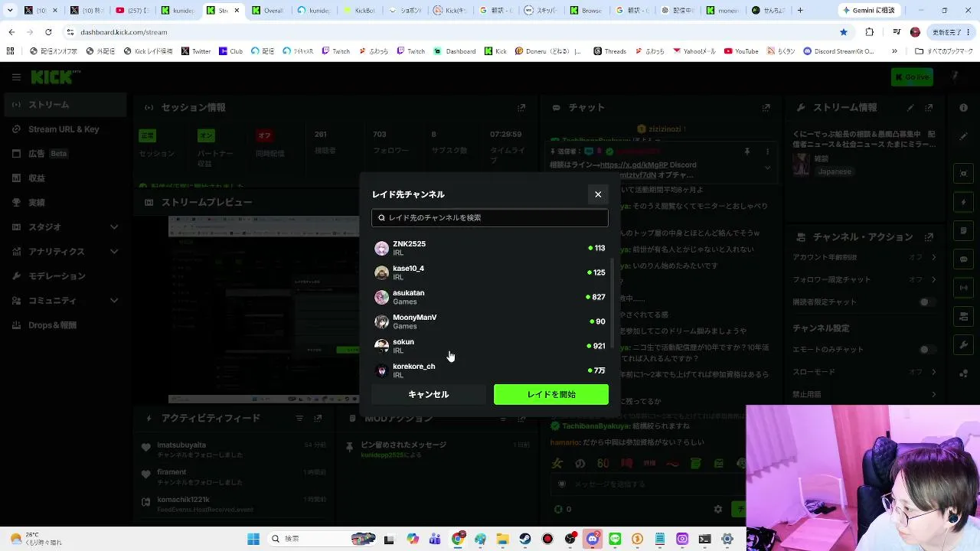Choose asukatan as the raid target

coord(490,297)
